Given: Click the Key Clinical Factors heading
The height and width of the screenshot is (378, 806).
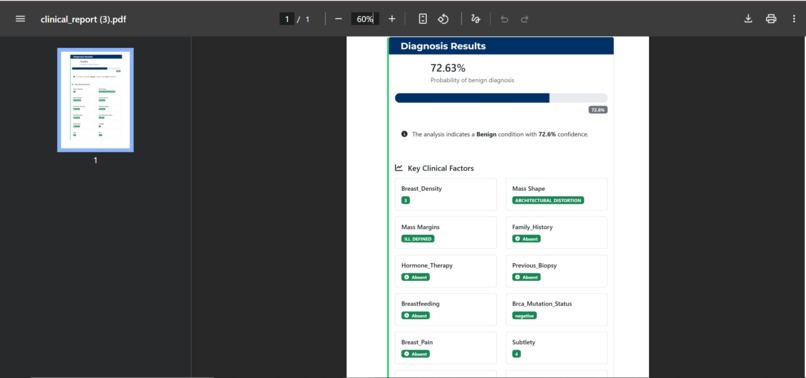Looking at the screenshot, I should point(441,168).
